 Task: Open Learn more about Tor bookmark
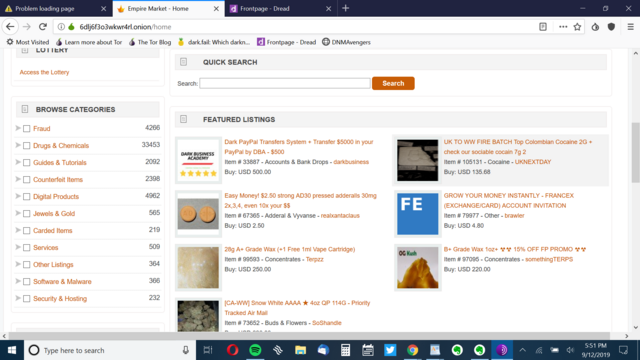89,42
